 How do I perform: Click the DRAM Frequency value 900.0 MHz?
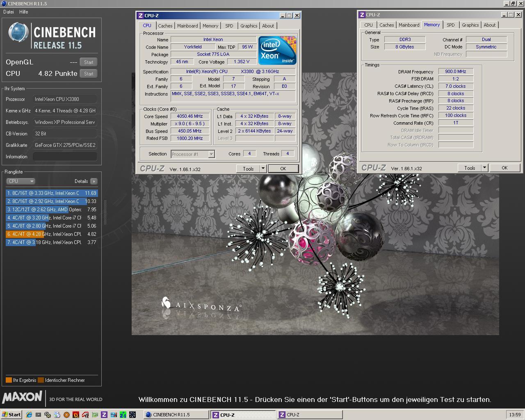[456, 71]
